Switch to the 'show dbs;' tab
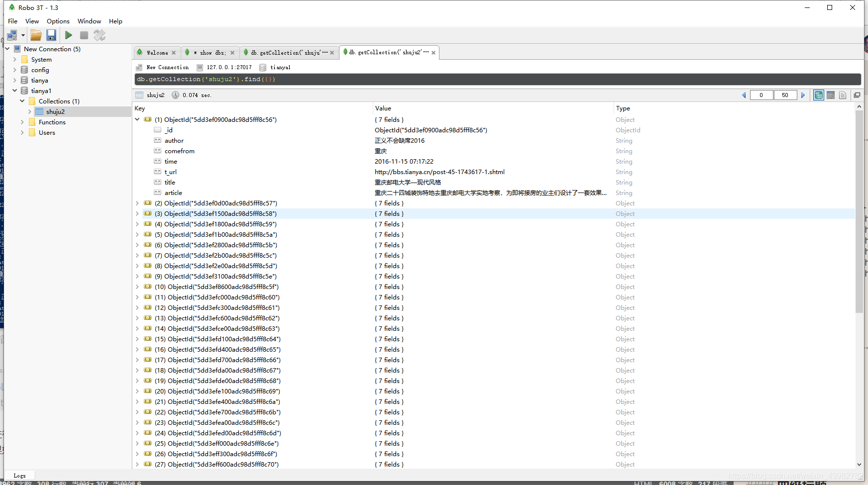The height and width of the screenshot is (485, 868). 209,53
